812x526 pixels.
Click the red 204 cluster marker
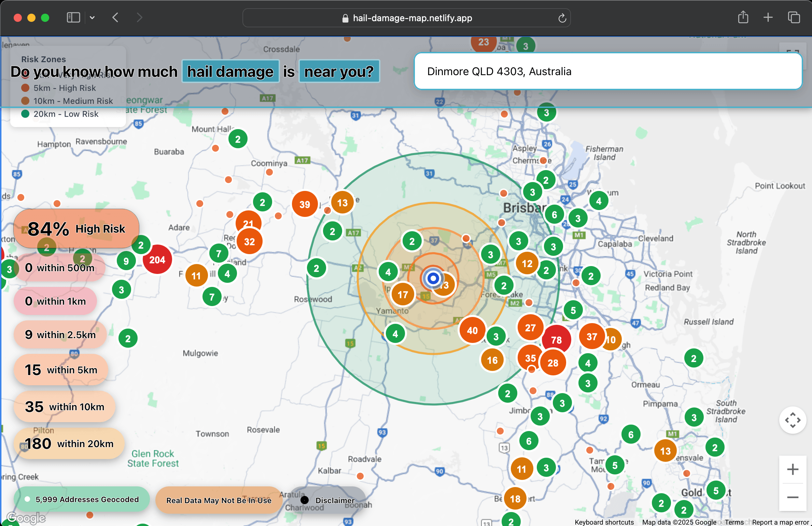157,260
